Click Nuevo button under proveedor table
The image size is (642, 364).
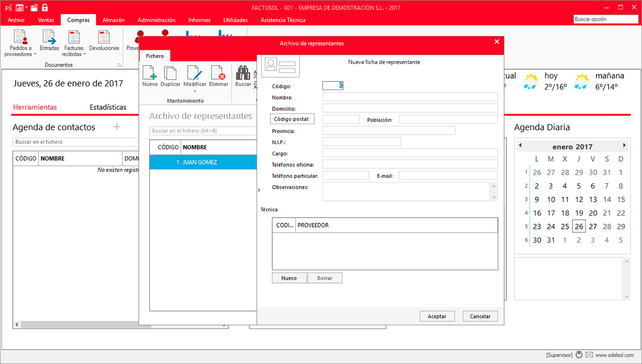point(289,278)
